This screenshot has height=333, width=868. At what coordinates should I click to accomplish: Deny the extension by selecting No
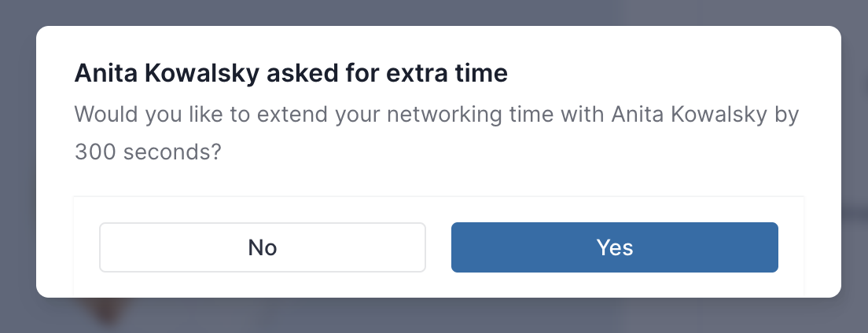(x=263, y=247)
